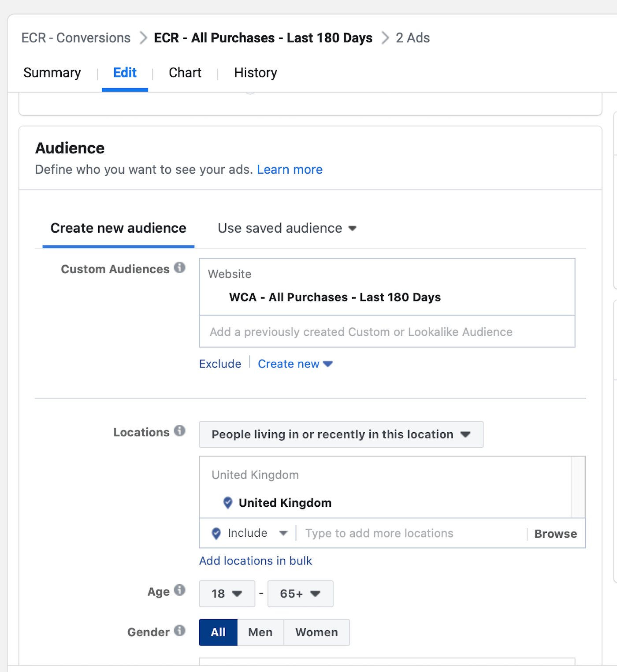Click the Locations info icon

tap(179, 431)
